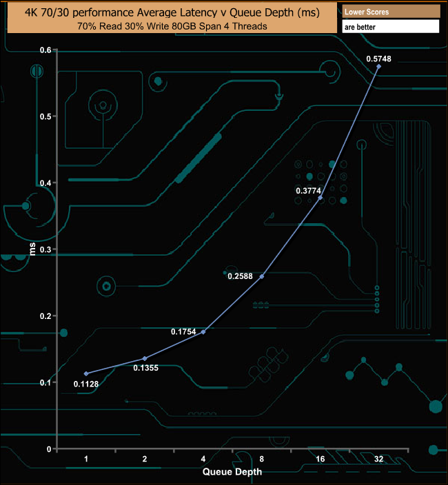
Task: Click the data point marker at queue depth 1
Action: pyautogui.click(x=86, y=373)
